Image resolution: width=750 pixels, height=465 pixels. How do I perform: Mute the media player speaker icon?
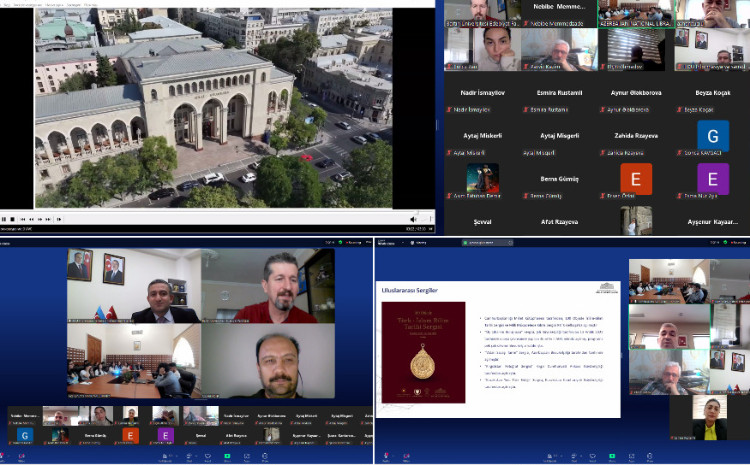coord(413,218)
